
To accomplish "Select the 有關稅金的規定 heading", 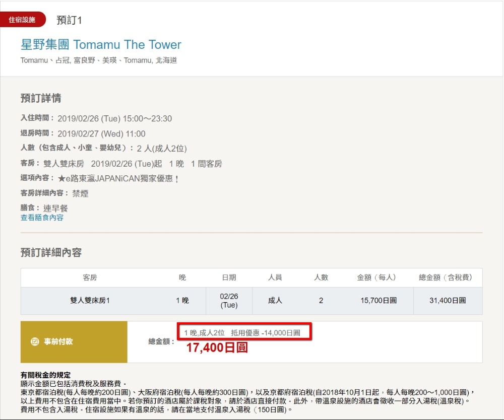I will [x=45, y=375].
